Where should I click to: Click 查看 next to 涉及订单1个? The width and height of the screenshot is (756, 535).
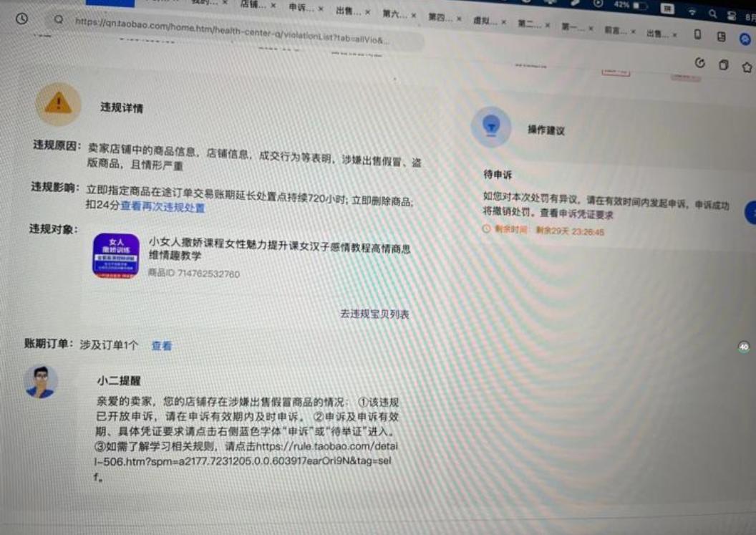pos(161,346)
